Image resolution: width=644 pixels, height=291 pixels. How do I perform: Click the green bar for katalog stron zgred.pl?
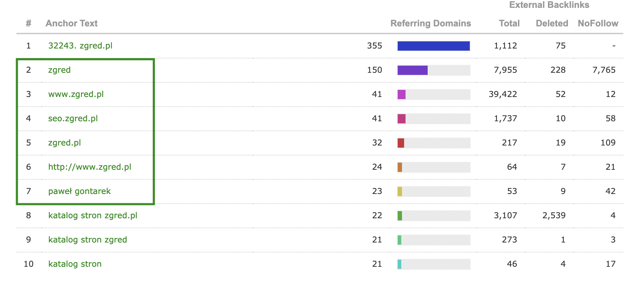point(400,216)
